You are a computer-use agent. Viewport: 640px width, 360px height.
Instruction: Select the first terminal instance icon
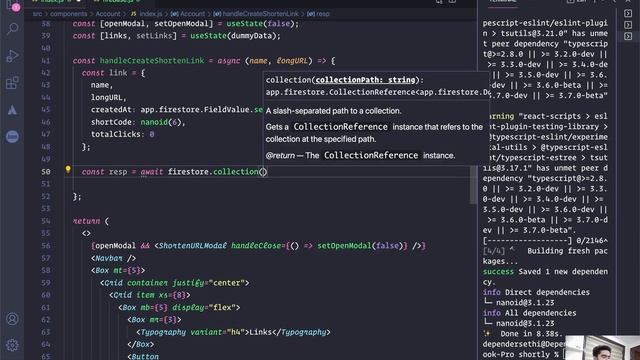(x=628, y=13)
